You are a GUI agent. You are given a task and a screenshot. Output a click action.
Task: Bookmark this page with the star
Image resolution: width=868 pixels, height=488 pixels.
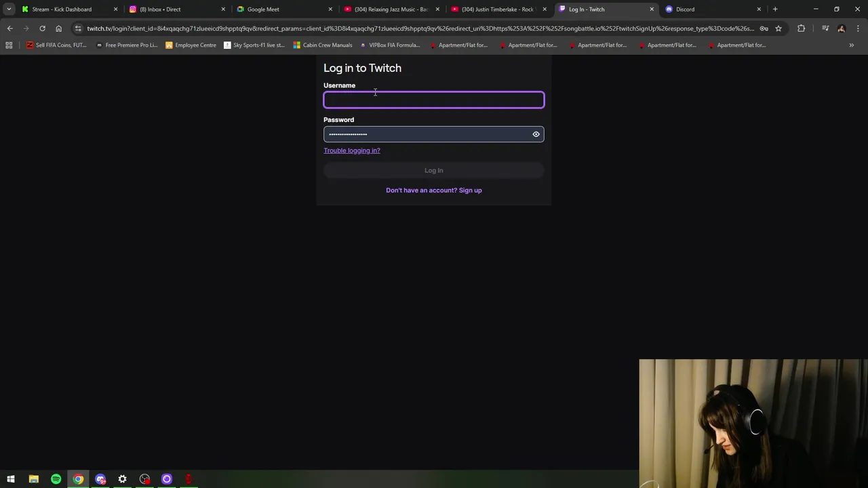[778, 28]
